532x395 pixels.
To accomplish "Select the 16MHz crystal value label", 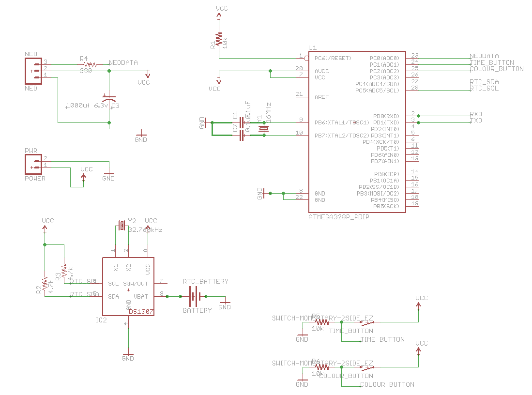I will coord(268,113).
